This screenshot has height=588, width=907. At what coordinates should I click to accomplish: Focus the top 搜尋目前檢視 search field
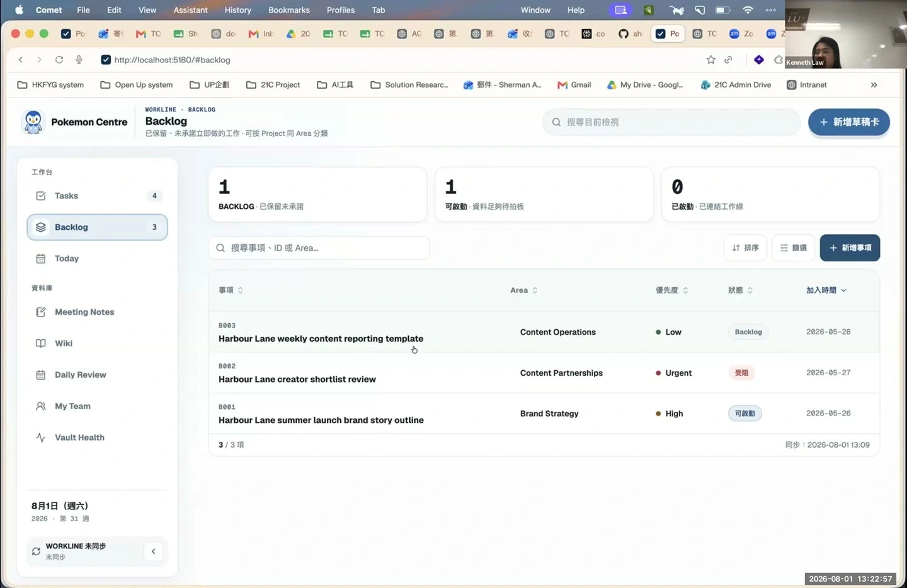[x=671, y=122]
